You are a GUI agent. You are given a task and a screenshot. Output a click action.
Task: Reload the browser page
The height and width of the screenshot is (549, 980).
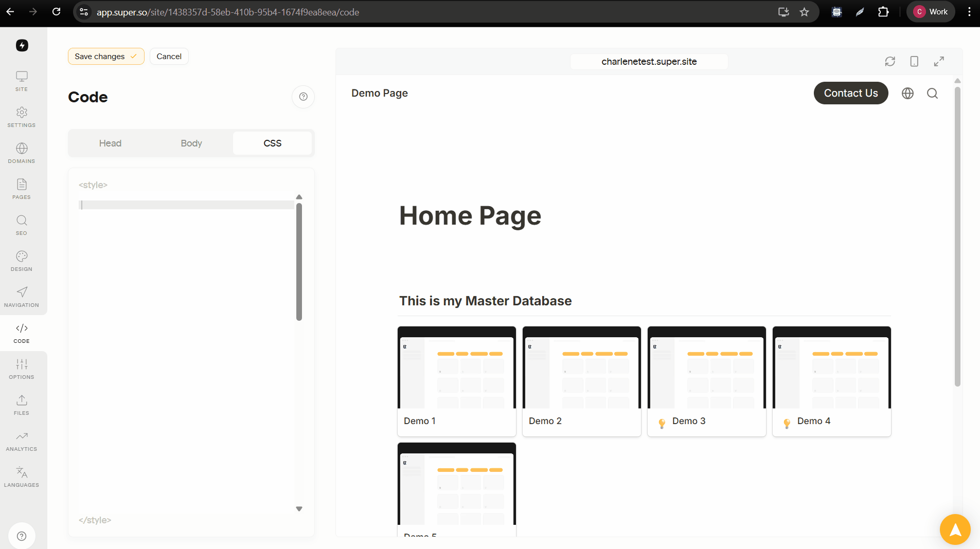point(57,12)
